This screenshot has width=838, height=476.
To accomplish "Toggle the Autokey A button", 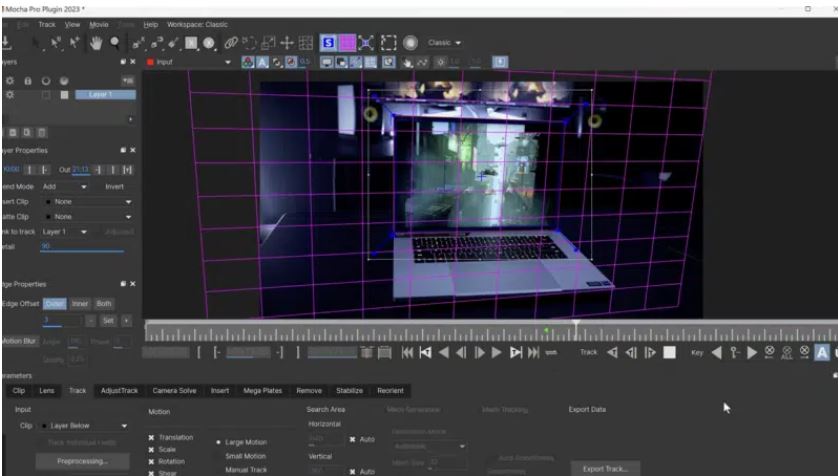I will pos(822,353).
